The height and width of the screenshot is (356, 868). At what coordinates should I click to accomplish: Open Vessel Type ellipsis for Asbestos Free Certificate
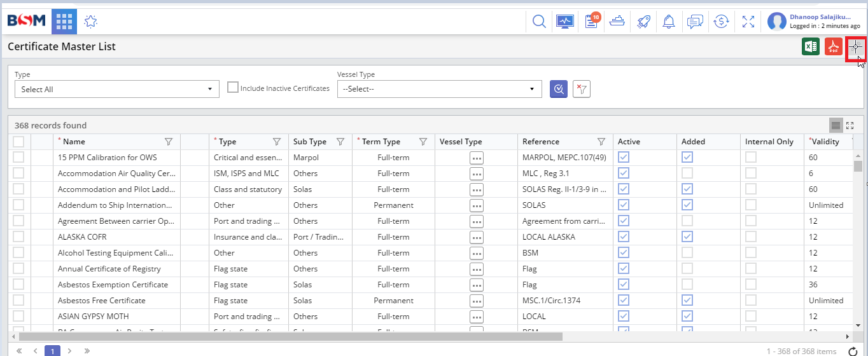[x=477, y=301]
